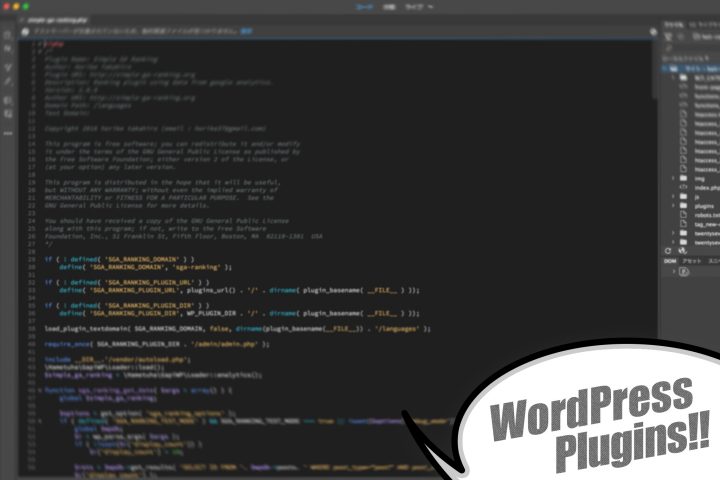The width and height of the screenshot is (720, 480).
Task: Collapse the code fold arrow on line 1
Action: click(x=40, y=44)
